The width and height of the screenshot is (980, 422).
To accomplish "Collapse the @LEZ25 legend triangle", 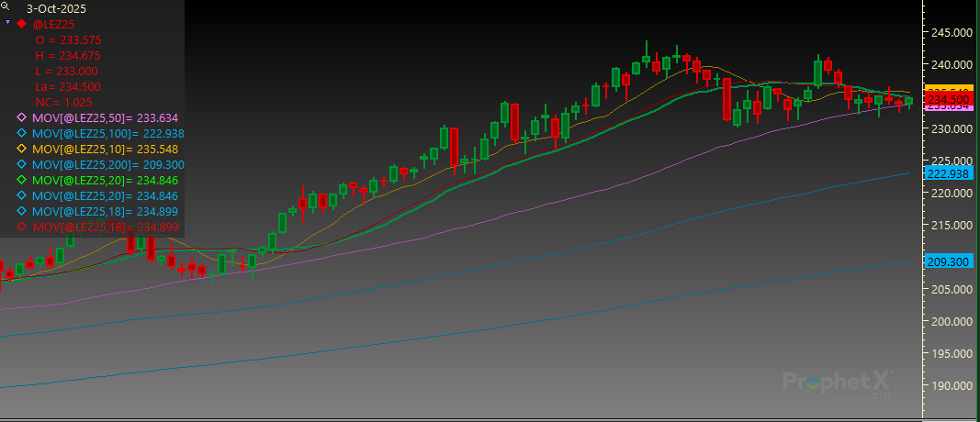I will (7, 23).
